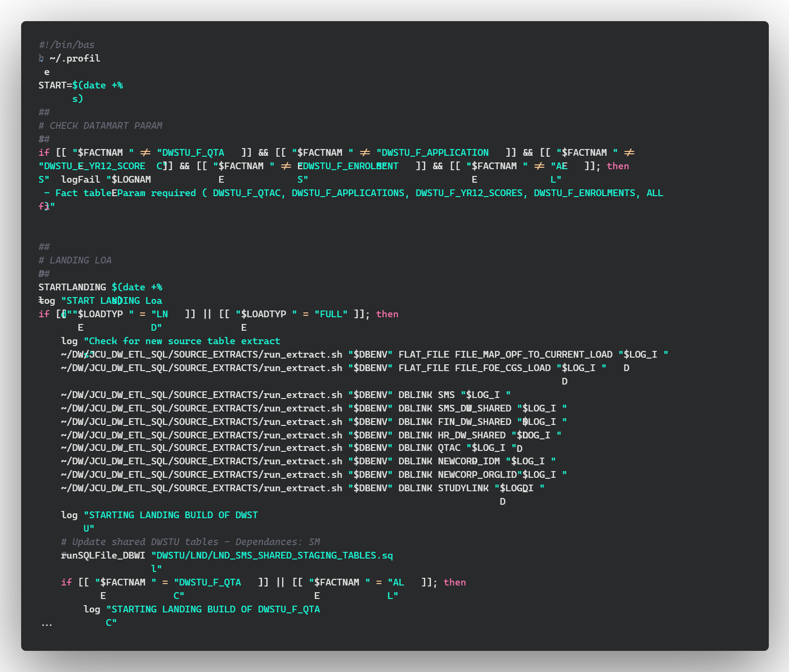The width and height of the screenshot is (789, 672).
Task: Click the '...' ellipsis at the code bottom
Action: [47, 625]
